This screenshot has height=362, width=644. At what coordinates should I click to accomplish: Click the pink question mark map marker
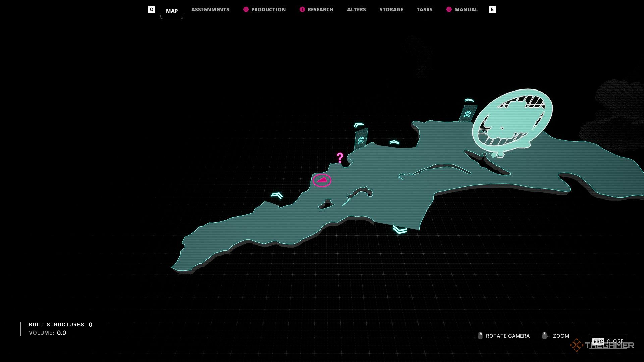click(x=340, y=157)
